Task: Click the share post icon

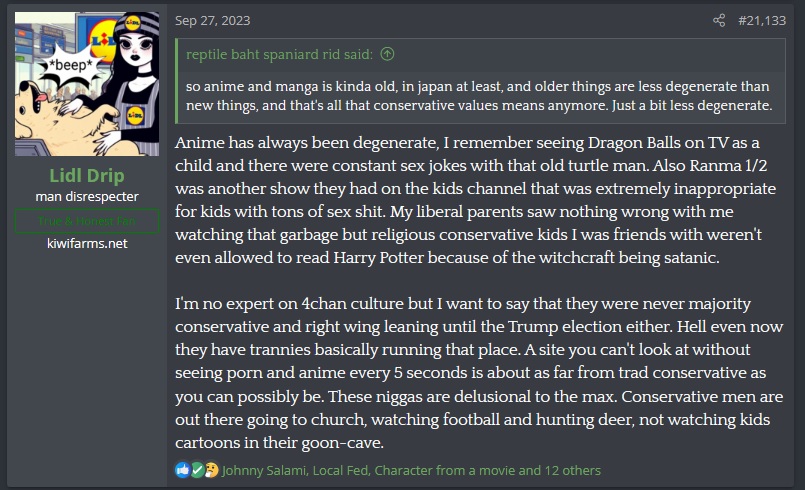Action: [719, 20]
